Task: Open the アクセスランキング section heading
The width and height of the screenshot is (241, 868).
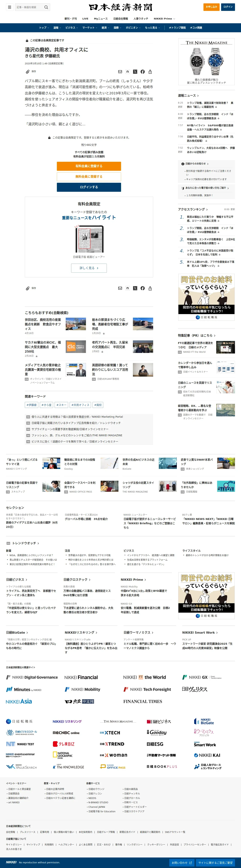Action: [x=193, y=209]
